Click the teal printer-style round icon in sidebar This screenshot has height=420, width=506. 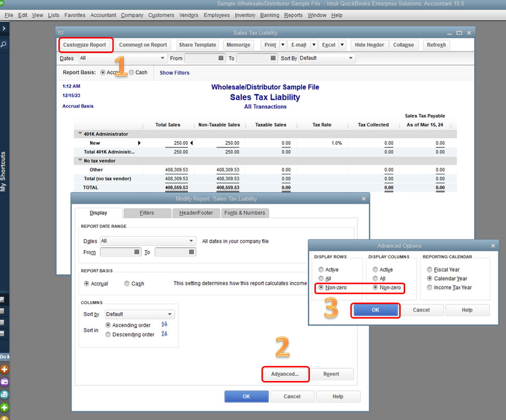pyautogui.click(x=5, y=395)
